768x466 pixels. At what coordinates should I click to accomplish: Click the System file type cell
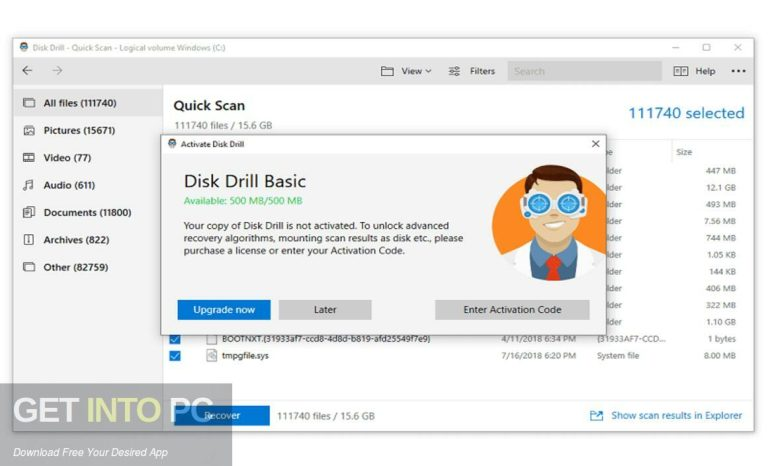[618, 356]
